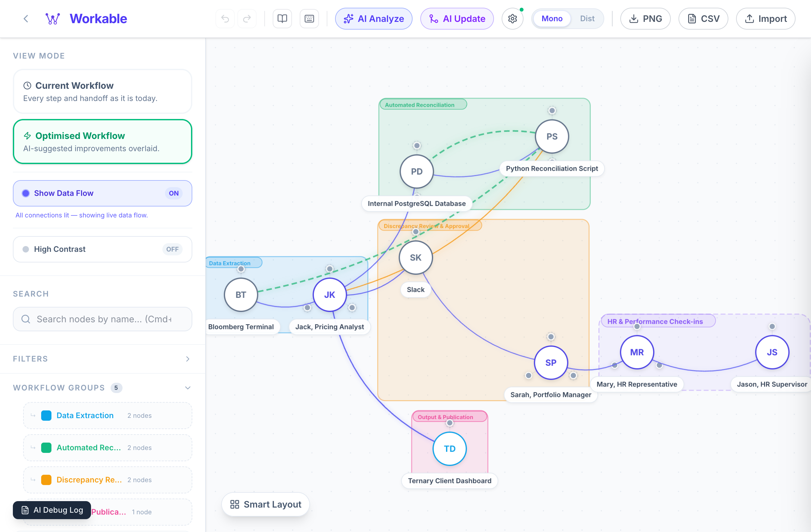Viewport: 811px width, 532px height.
Task: Click the redo icon
Action: [x=247, y=19]
